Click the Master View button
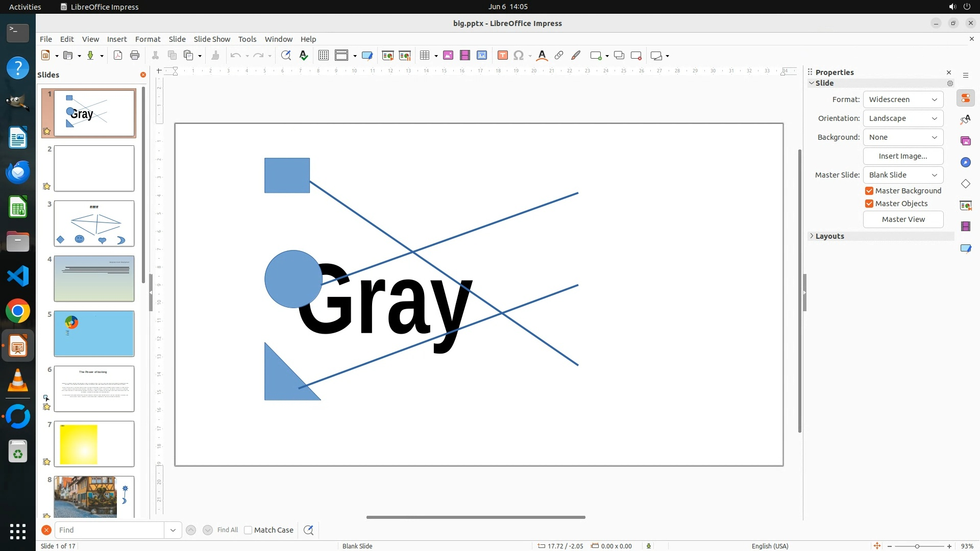This screenshot has width=980, height=551. tap(903, 219)
